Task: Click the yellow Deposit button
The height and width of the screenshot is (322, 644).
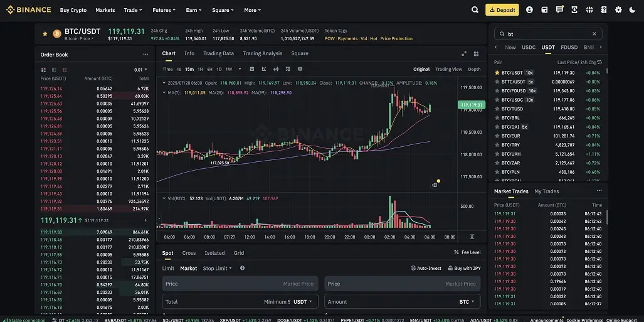Action: (502, 10)
